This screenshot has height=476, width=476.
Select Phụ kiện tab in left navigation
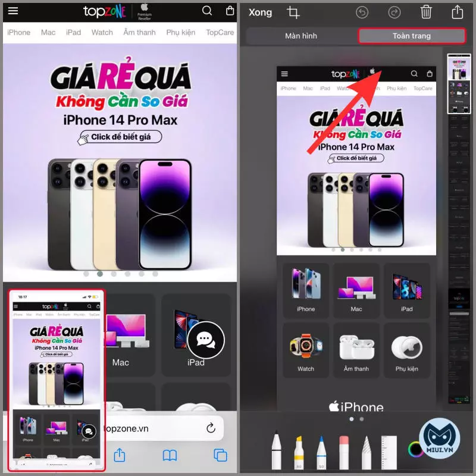181,33
